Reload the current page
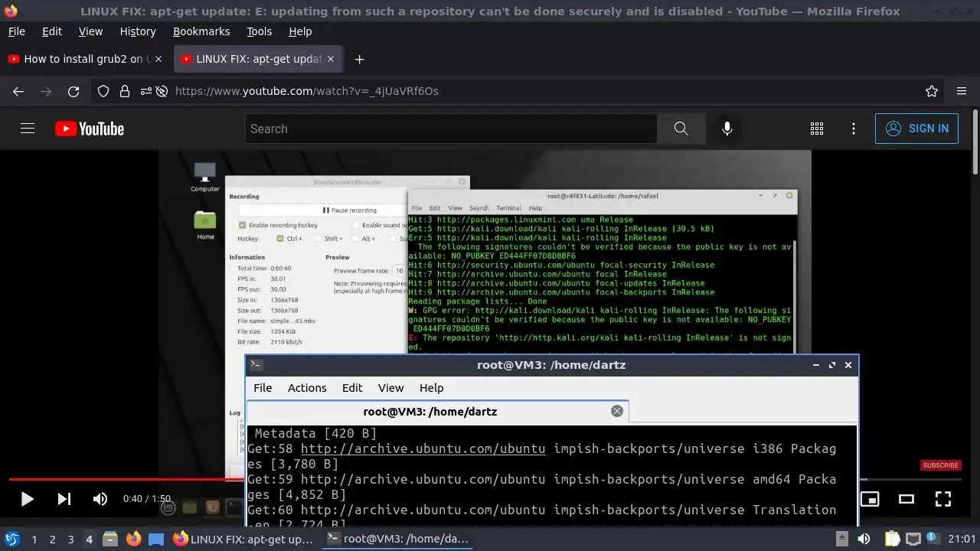 tap(73, 91)
